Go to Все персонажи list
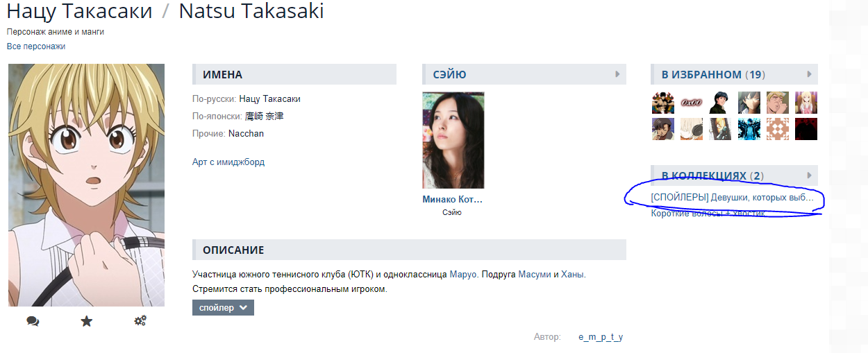Image resolution: width=868 pixels, height=353 pixels. (36, 46)
